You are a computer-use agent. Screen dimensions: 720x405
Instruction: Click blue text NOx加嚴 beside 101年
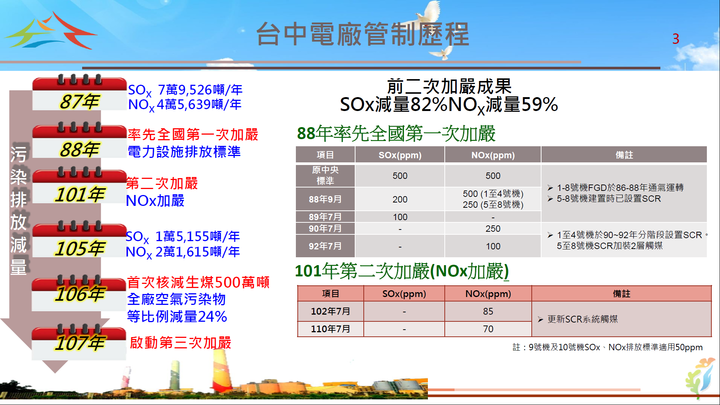[x=155, y=201]
